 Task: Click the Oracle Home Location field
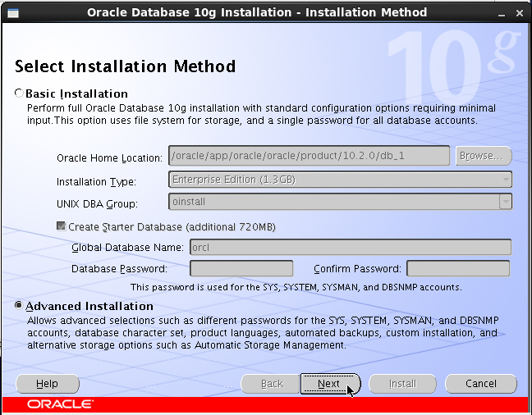tap(309, 156)
